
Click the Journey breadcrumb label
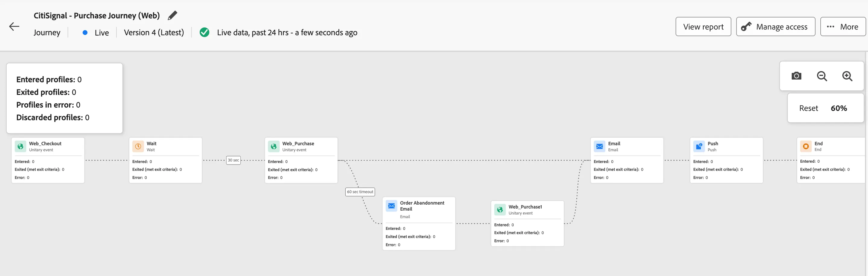[47, 33]
